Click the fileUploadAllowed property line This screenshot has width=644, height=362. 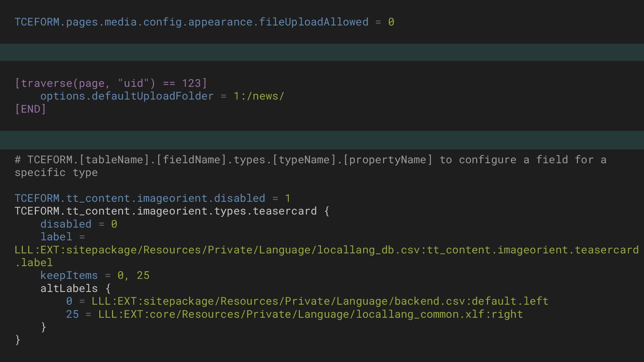coord(191,22)
